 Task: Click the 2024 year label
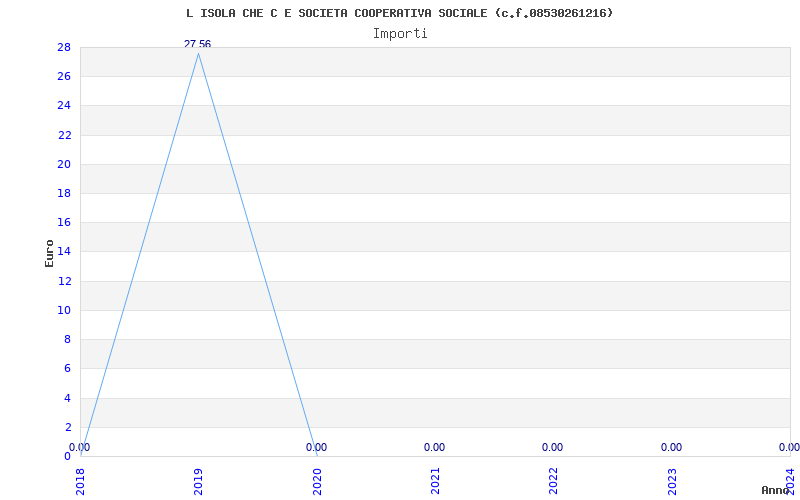tap(790, 482)
